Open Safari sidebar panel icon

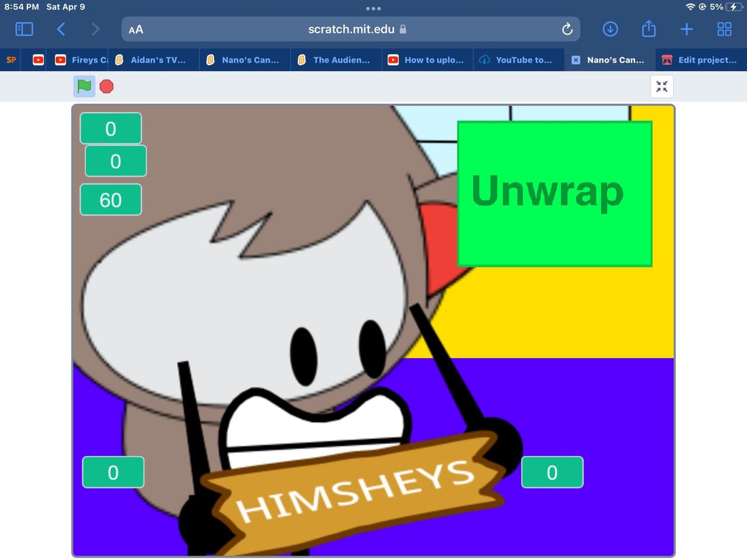(x=24, y=29)
